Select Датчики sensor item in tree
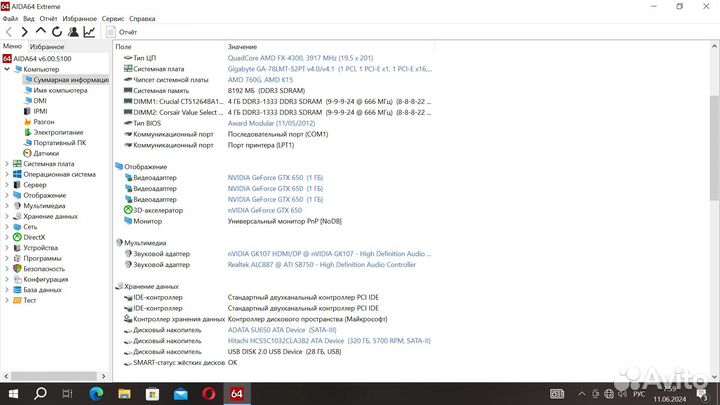 pyautogui.click(x=45, y=153)
